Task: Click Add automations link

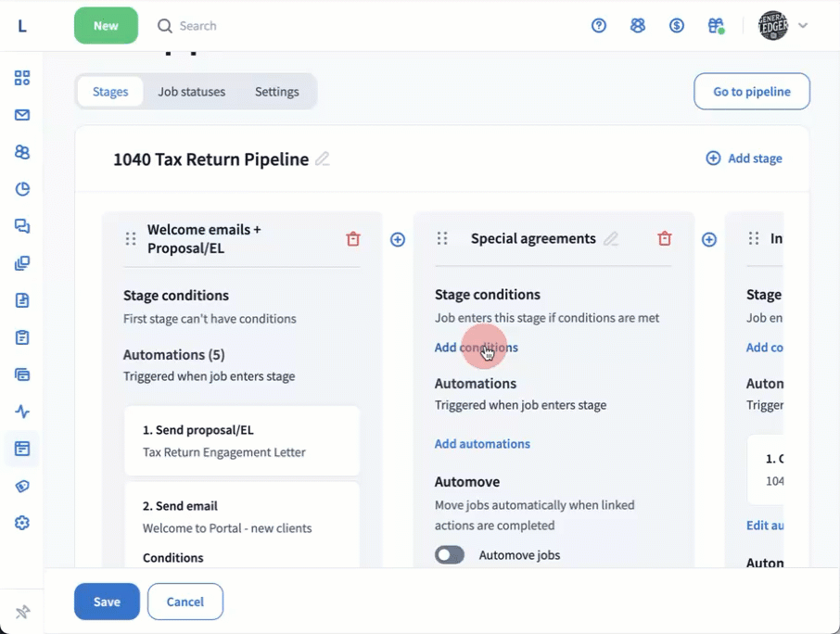Action: click(x=482, y=444)
